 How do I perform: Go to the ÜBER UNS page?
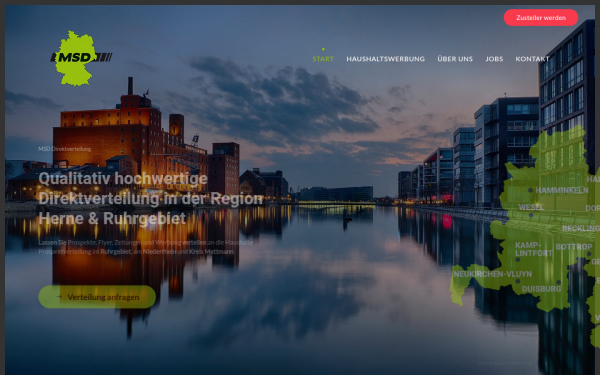455,59
